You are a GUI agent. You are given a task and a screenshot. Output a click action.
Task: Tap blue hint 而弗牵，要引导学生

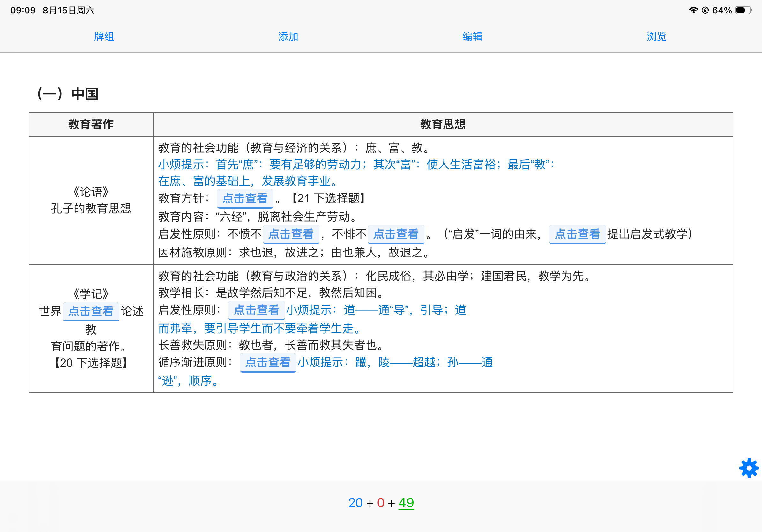259,329
